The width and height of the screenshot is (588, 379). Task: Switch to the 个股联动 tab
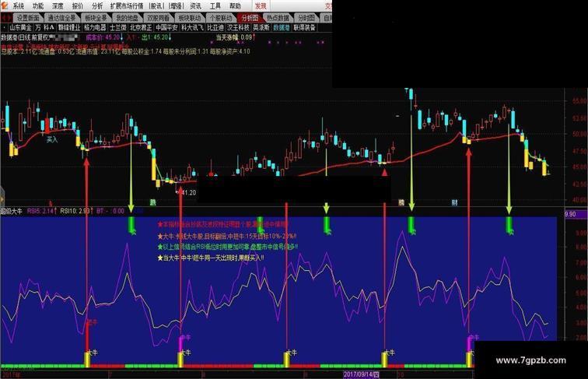tap(221, 18)
